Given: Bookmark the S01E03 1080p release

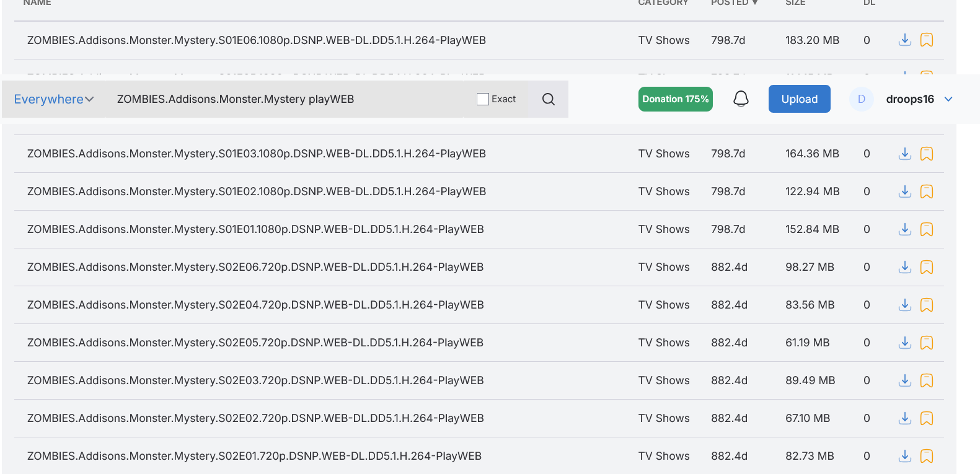Looking at the screenshot, I should pos(926,154).
